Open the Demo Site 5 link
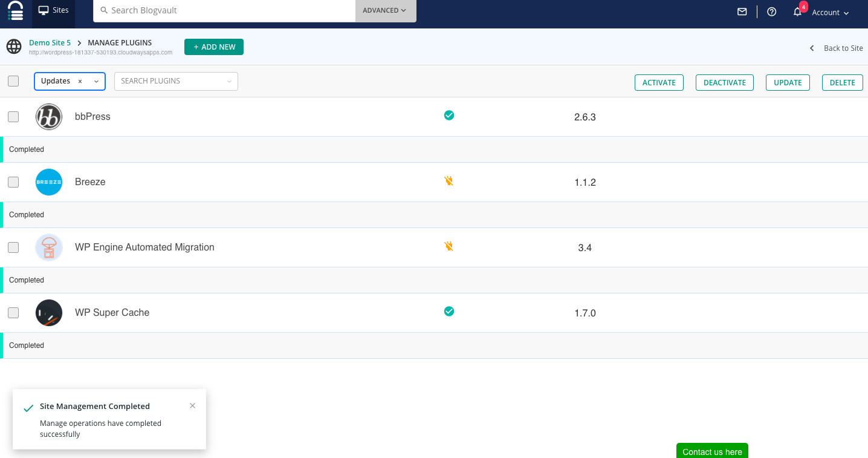This screenshot has width=868, height=458. pos(50,43)
